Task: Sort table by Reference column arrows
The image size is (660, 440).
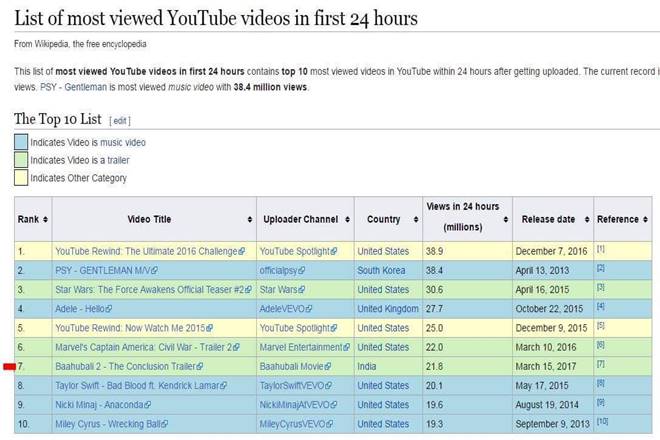Action: pyautogui.click(x=646, y=220)
